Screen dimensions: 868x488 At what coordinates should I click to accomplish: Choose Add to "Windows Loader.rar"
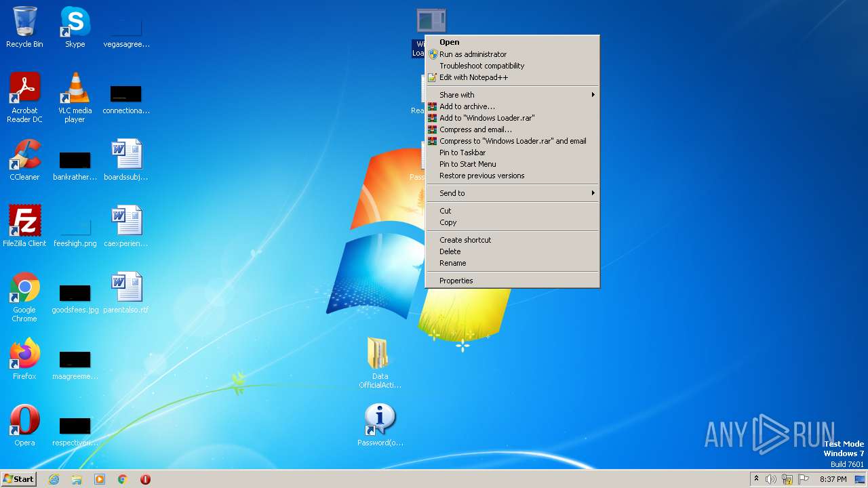512,118
